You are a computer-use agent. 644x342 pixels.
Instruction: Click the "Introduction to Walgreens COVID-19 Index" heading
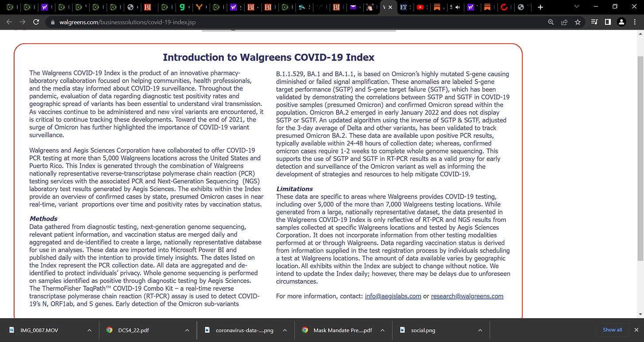[268, 57]
